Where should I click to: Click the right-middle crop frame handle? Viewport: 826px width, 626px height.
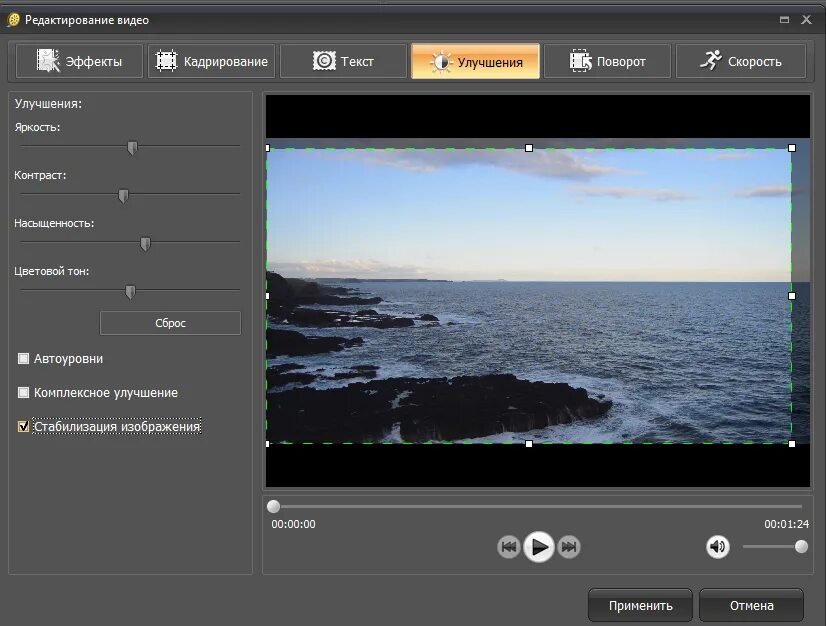[792, 296]
